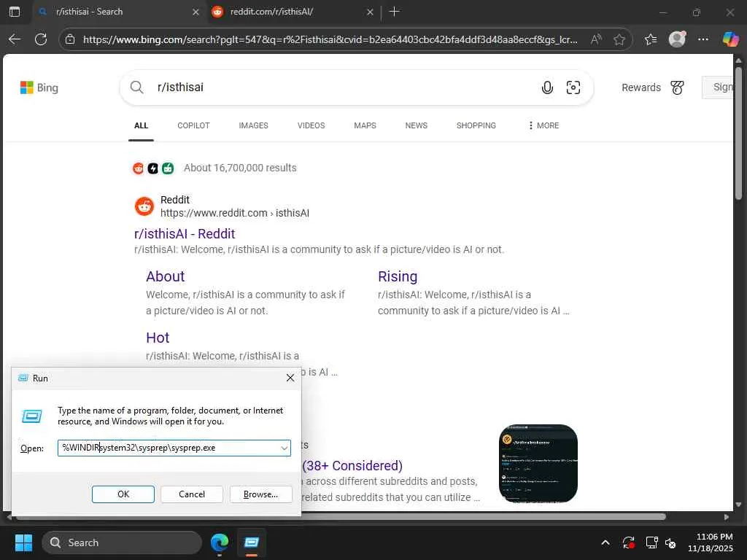Screen dimensions: 747x560
Task: Select the NEWS search tab
Action: (417, 125)
